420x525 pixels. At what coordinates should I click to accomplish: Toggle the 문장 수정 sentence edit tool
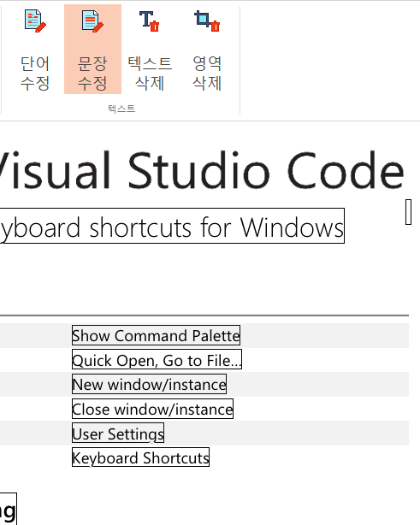92,50
